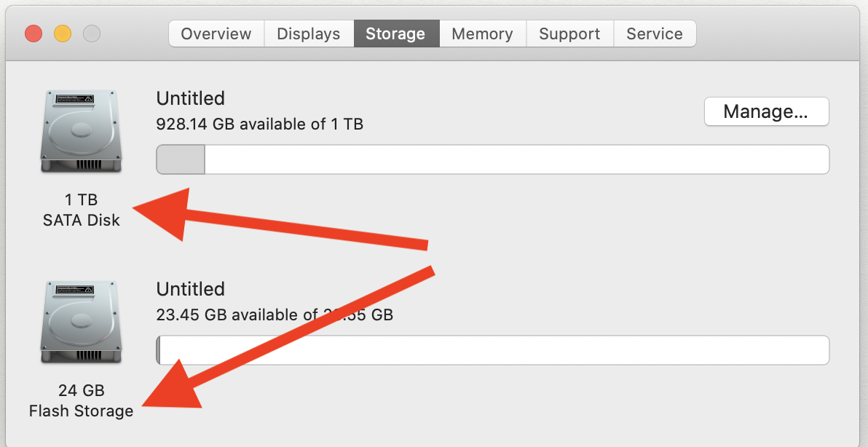Click the 24 GB Flash Storage drive icon

[81, 324]
